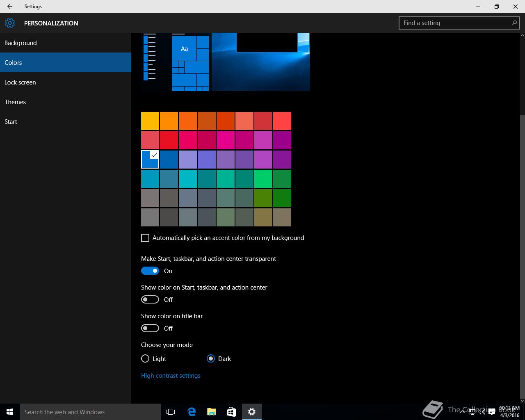Pick the deep purple swatch ending second row

click(x=282, y=140)
